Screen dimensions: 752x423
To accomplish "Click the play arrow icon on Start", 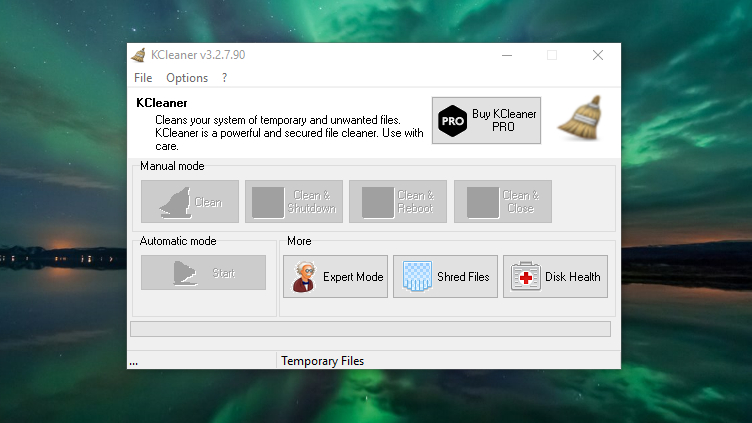I will coord(185,273).
